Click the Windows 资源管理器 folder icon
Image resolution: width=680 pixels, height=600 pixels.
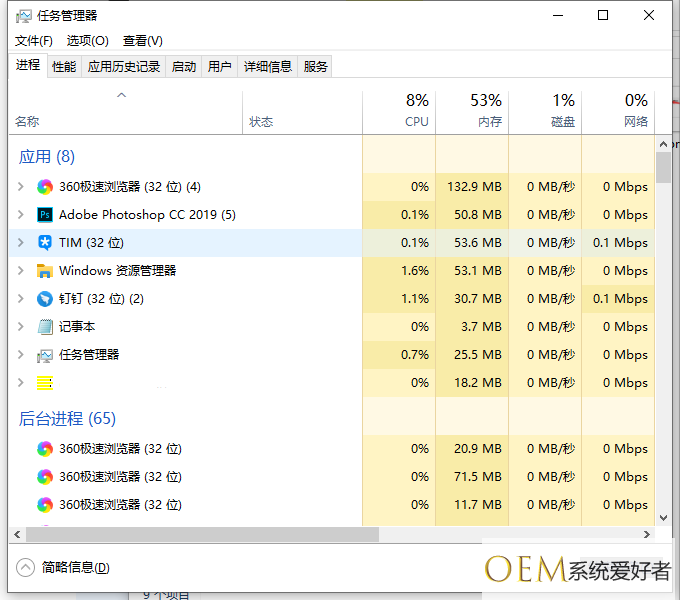pyautogui.click(x=45, y=271)
